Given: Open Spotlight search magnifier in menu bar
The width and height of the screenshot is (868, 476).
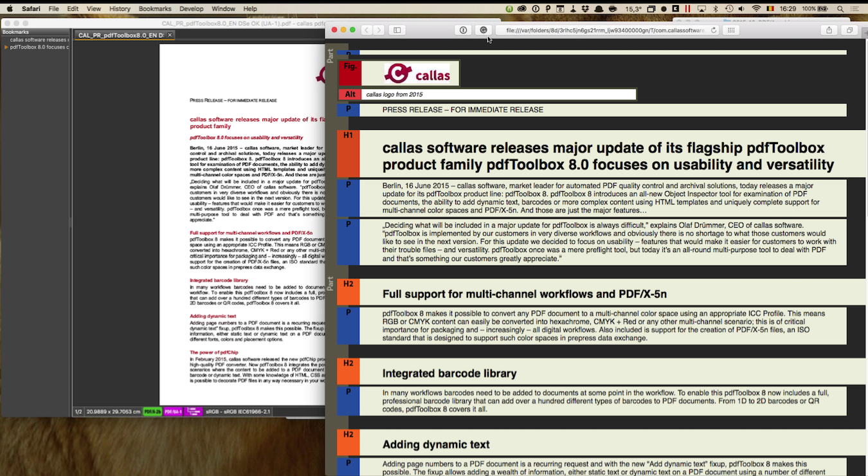Looking at the screenshot, I should point(840,9).
